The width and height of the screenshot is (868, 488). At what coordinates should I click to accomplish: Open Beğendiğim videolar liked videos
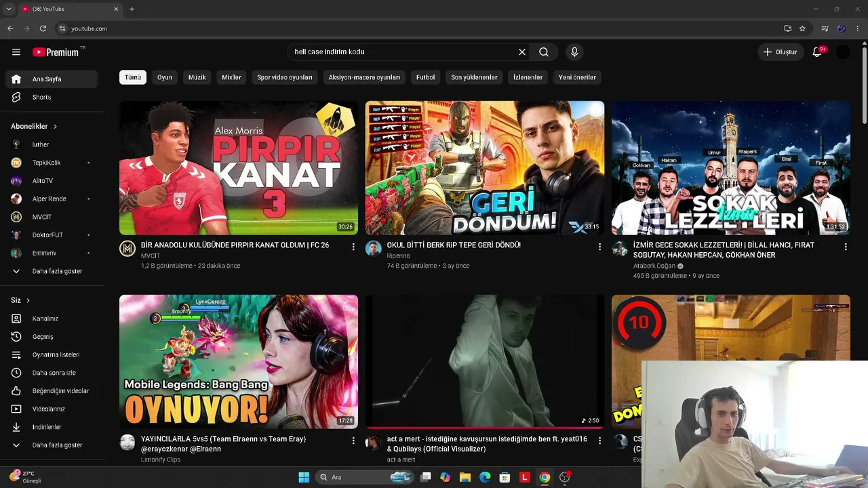pos(52,391)
